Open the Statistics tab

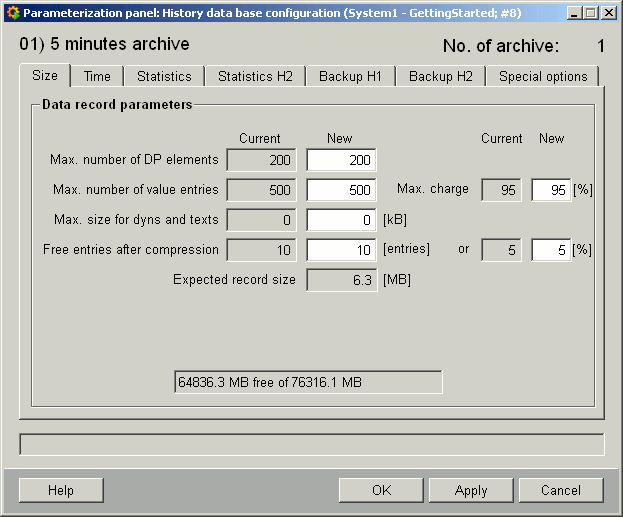coord(164,76)
